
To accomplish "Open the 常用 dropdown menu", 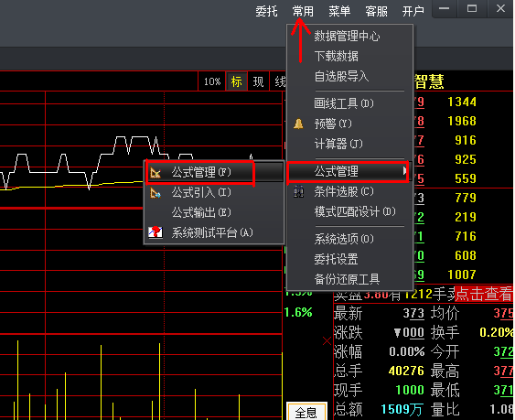I will click(x=303, y=11).
